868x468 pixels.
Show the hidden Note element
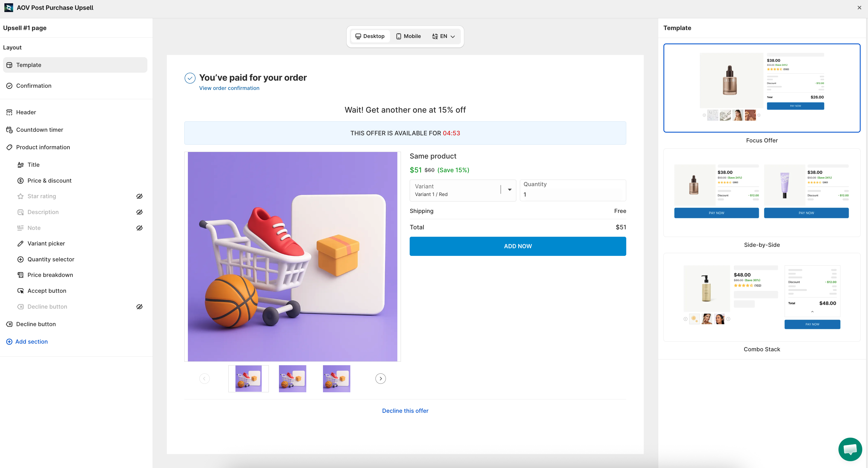pyautogui.click(x=139, y=228)
